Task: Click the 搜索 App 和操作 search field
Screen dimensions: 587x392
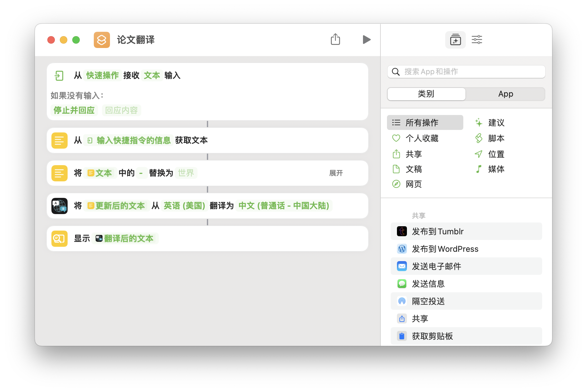Action: 466,72
